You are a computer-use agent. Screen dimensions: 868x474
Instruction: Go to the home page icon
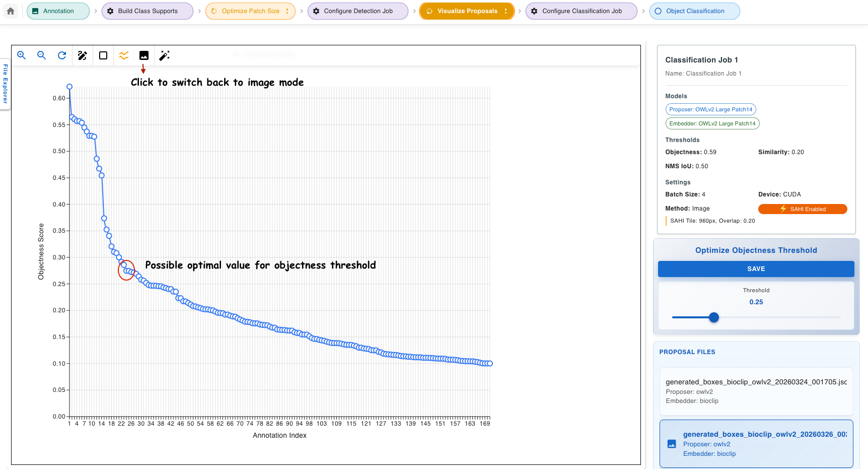click(11, 11)
